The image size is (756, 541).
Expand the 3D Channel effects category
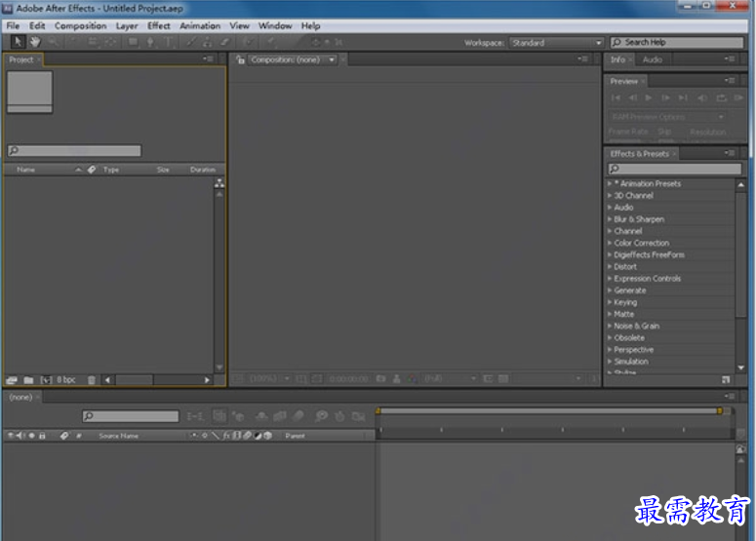coord(610,196)
